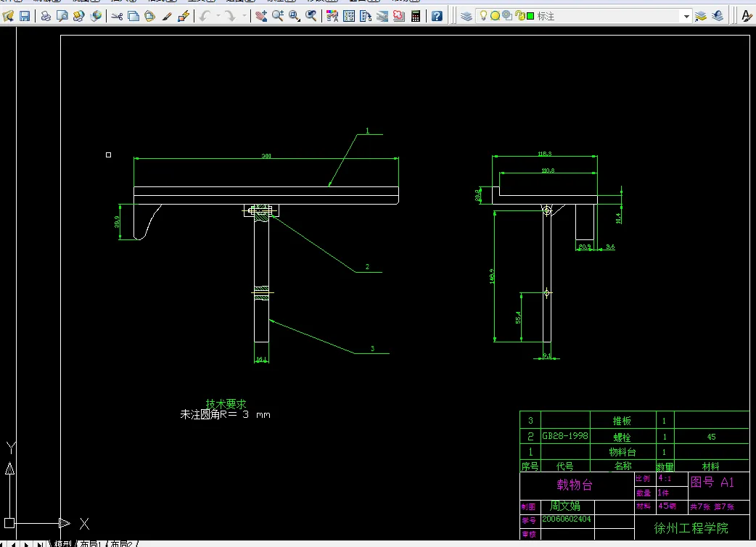This screenshot has height=547, width=756.
Task: Select Zoom Realtime magnifier tool
Action: (x=278, y=16)
